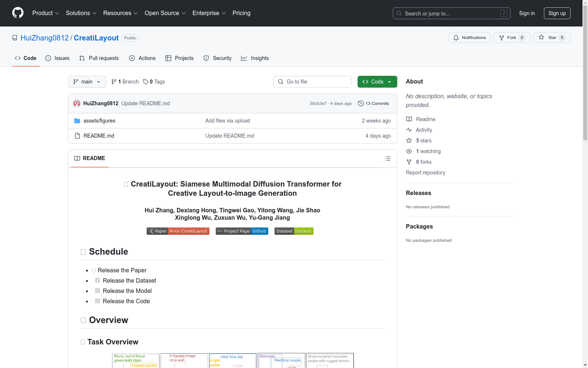Open the main branch selector dropdown
Image resolution: width=588 pixels, height=368 pixels.
[87, 82]
